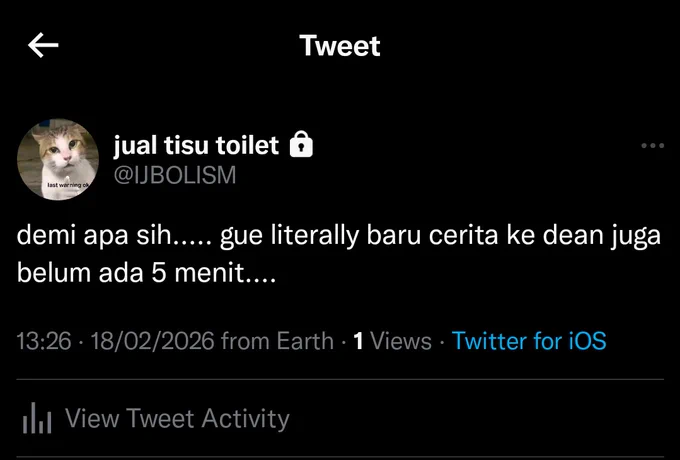Click divider line above View Tweet Activity
The width and height of the screenshot is (680, 460).
(x=340, y=379)
